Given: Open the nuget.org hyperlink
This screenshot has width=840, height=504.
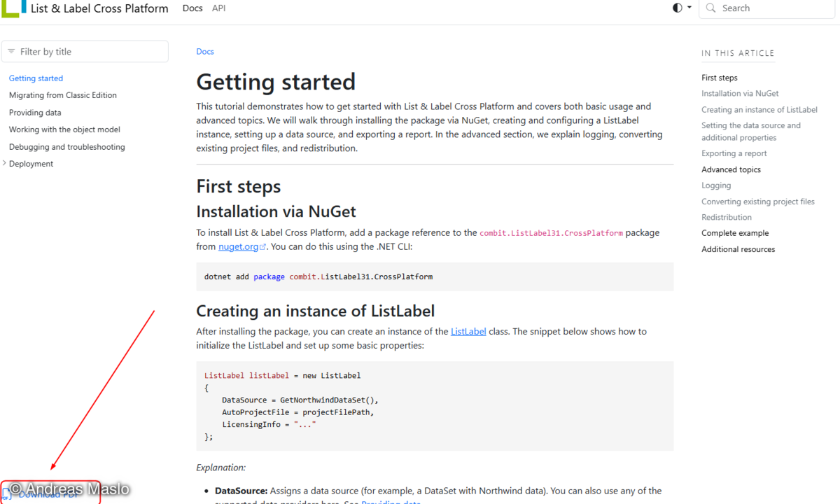Looking at the screenshot, I should [x=238, y=247].
